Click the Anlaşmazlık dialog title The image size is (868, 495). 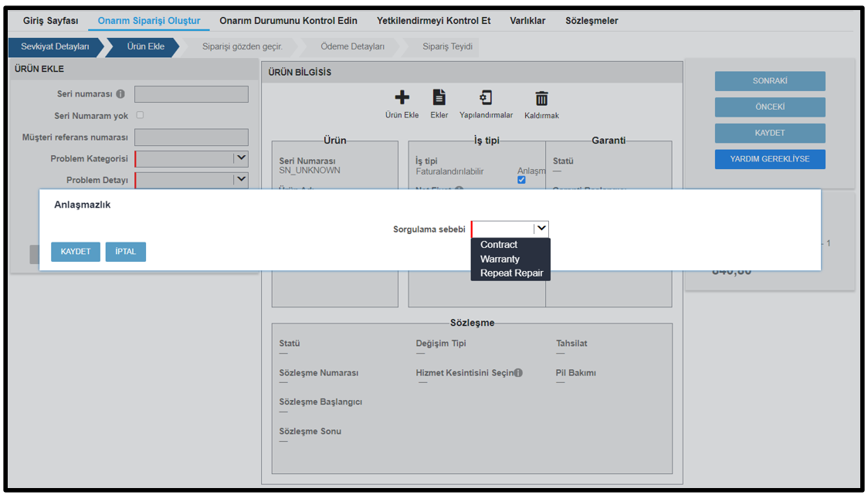(83, 205)
